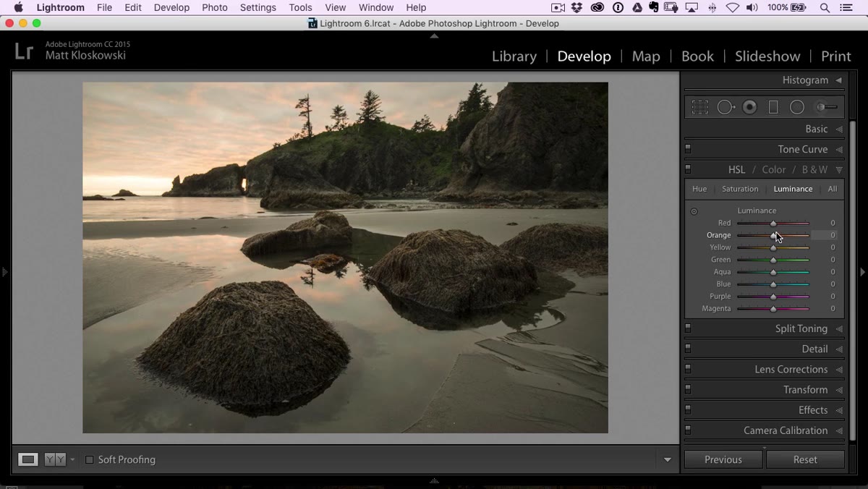This screenshot has width=868, height=489.
Task: Click the Before/After Y|Y view button
Action: coord(55,459)
